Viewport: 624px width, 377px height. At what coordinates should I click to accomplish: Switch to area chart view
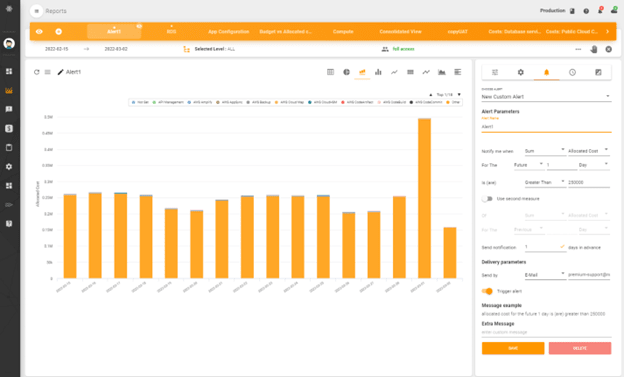pyautogui.click(x=442, y=72)
